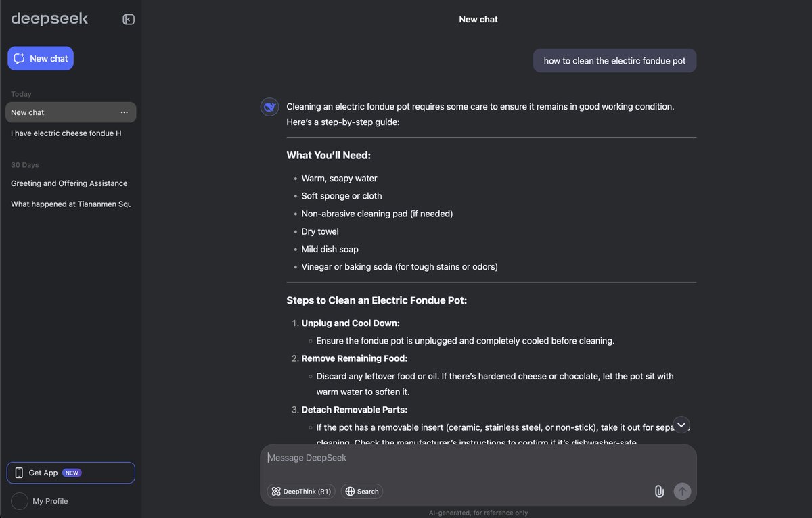Click the 'New chat' page title
Image resolution: width=812 pixels, height=518 pixels.
[x=478, y=20]
